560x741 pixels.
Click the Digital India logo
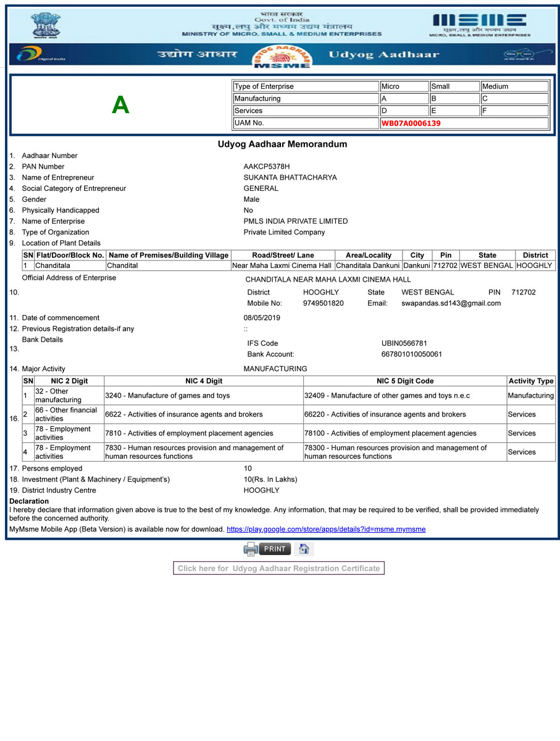41,55
